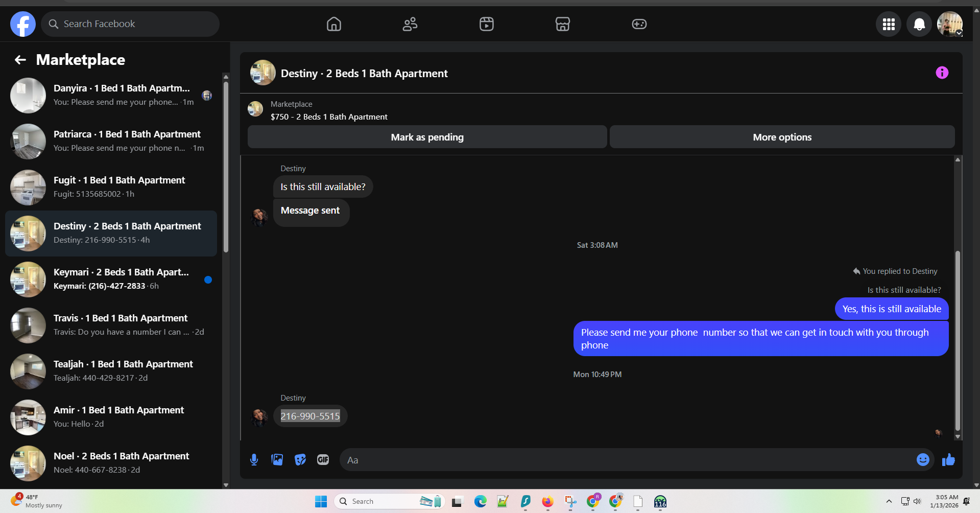Click the chat header listing thumbnail
The image size is (980, 513).
[263, 73]
